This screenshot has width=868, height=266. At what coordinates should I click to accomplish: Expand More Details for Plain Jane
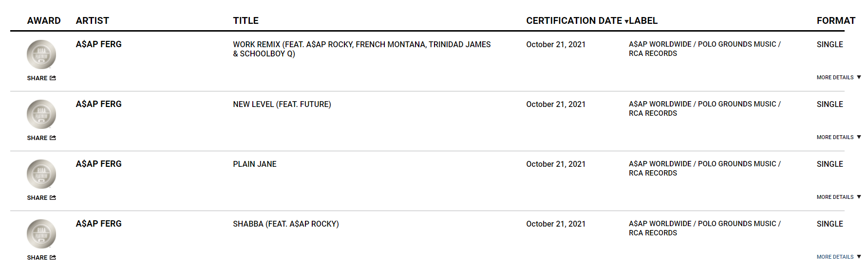tap(839, 197)
